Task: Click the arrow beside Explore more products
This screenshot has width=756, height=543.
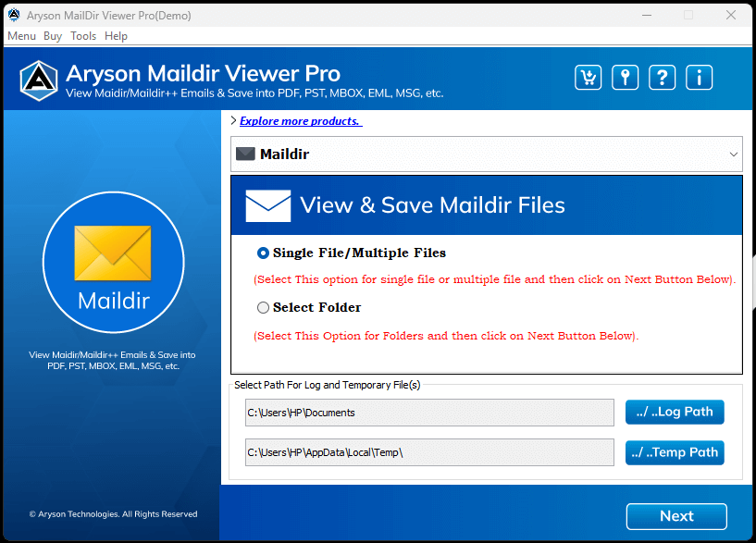Action: click(233, 120)
